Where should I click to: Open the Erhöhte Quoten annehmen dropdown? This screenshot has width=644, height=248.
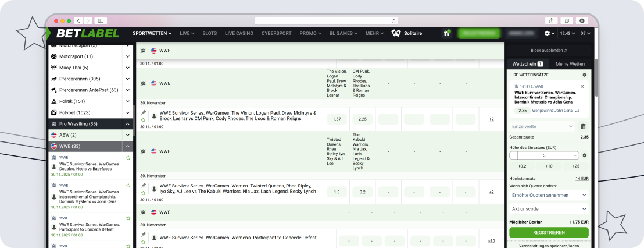coord(549,195)
